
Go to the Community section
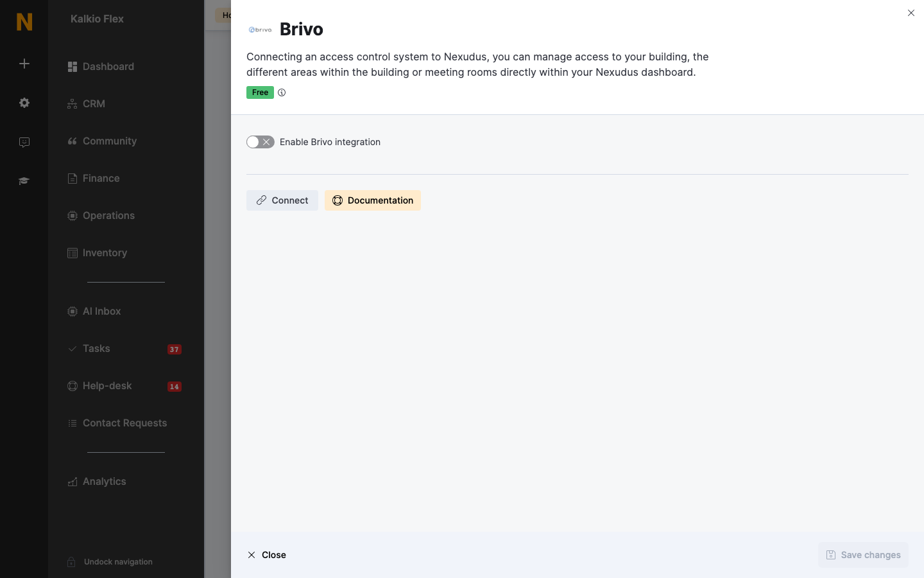point(102,141)
